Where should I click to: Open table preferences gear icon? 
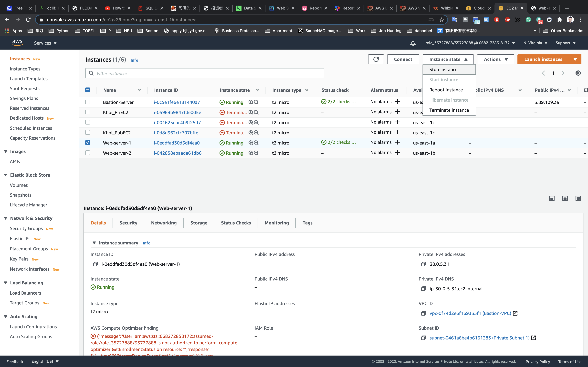coord(578,73)
